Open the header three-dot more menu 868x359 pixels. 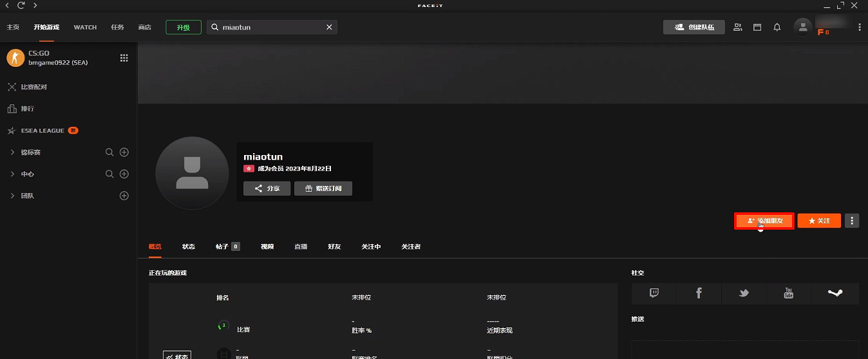click(x=860, y=27)
